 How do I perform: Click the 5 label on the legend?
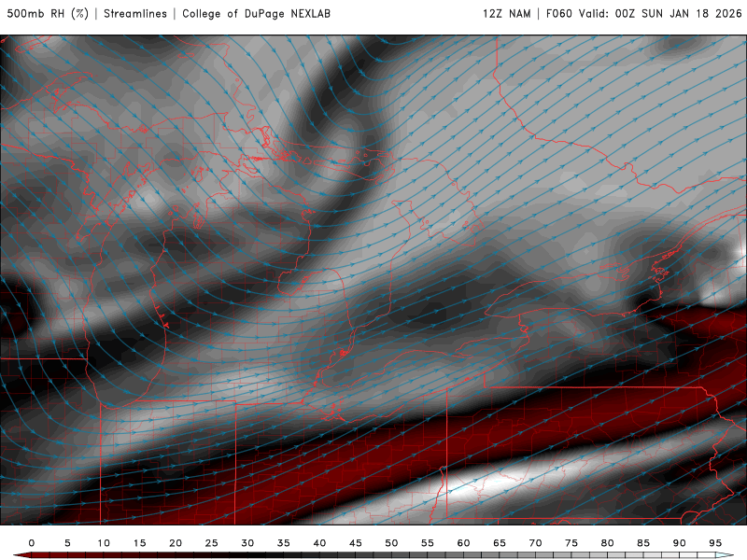coord(67,543)
